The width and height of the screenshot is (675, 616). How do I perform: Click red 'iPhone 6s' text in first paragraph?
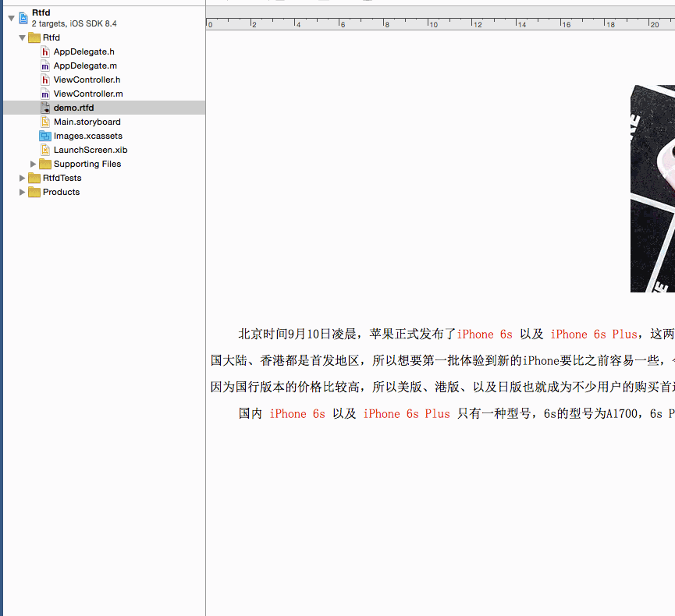point(485,335)
